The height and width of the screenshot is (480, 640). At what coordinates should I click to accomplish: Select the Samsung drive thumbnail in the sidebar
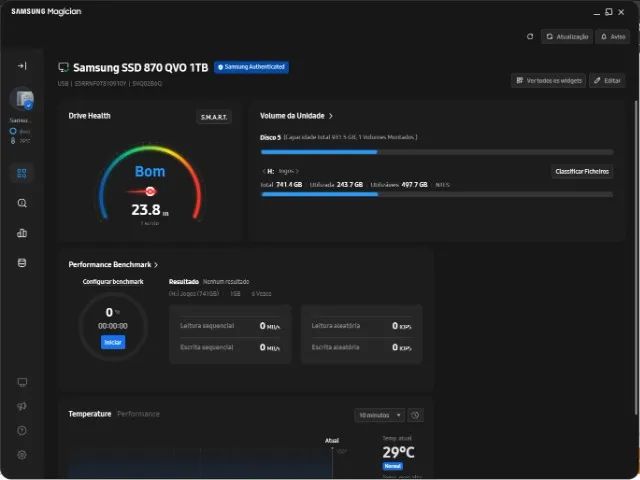(x=22, y=99)
